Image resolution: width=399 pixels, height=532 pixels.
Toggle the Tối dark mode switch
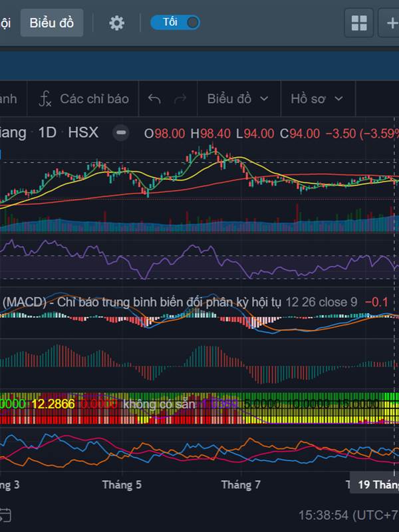[x=175, y=23]
